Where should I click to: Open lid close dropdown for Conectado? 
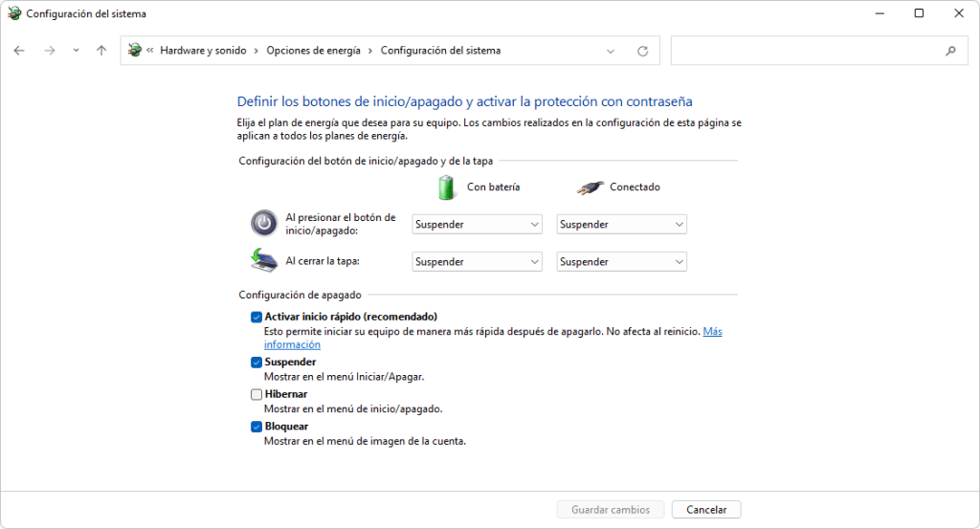coord(621,262)
